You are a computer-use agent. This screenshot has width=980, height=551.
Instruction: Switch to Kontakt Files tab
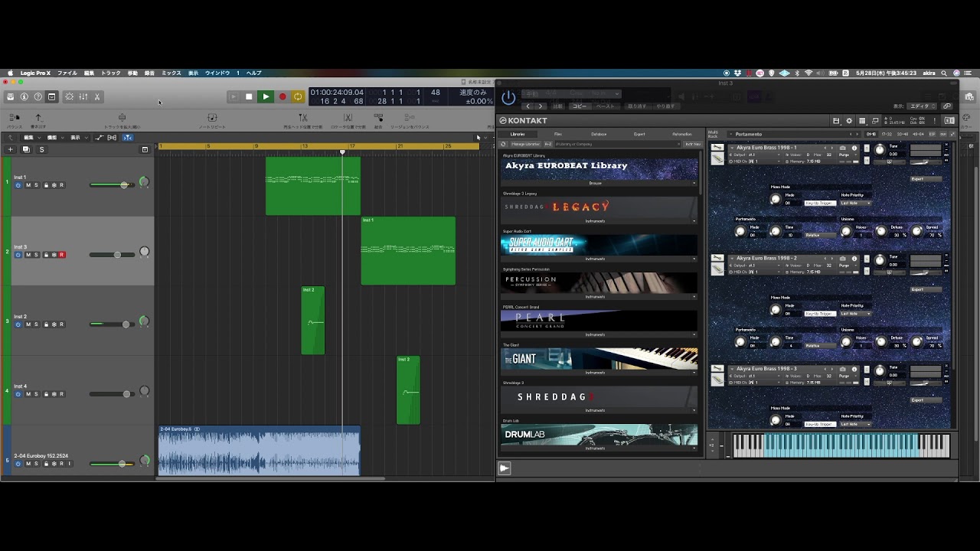pyautogui.click(x=558, y=134)
